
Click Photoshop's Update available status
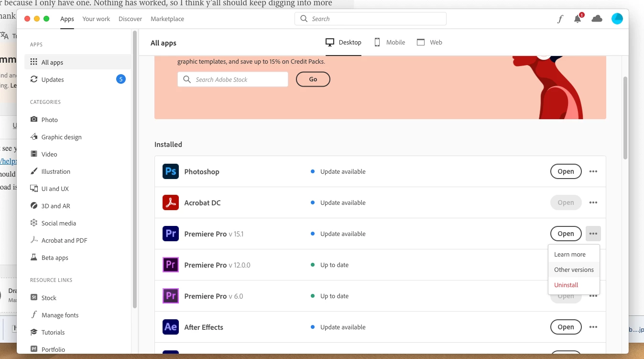338,171
